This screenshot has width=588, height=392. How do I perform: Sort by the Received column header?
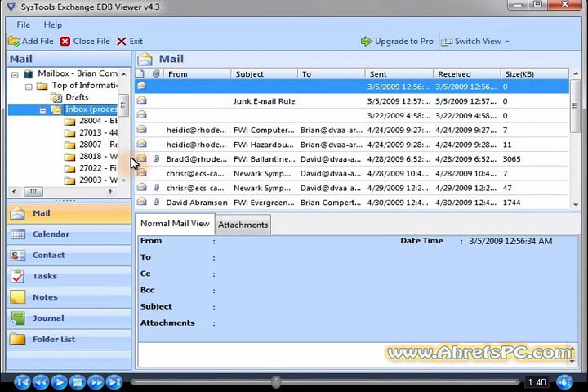467,74
